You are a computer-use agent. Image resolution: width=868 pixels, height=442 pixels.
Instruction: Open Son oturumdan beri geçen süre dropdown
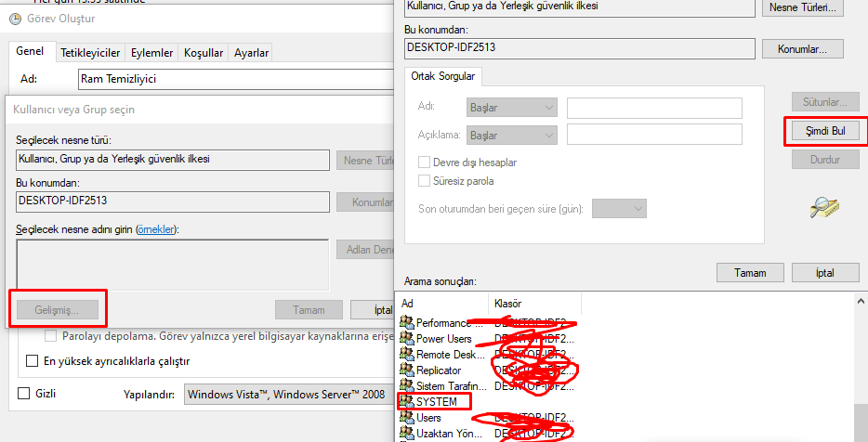coord(619,209)
